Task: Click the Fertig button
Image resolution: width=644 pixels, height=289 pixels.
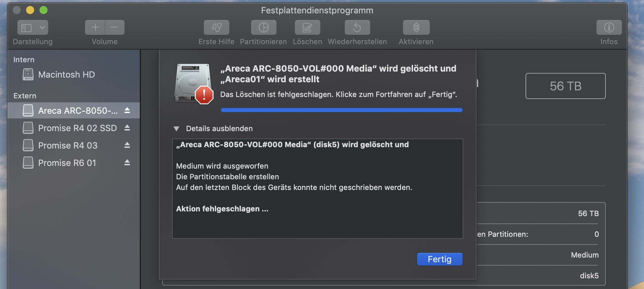Action: pos(439,259)
